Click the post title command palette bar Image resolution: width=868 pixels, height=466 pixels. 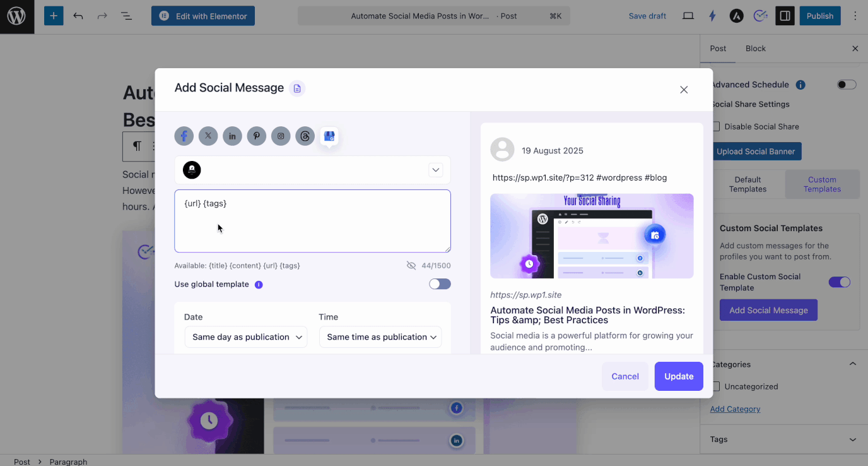click(x=433, y=16)
